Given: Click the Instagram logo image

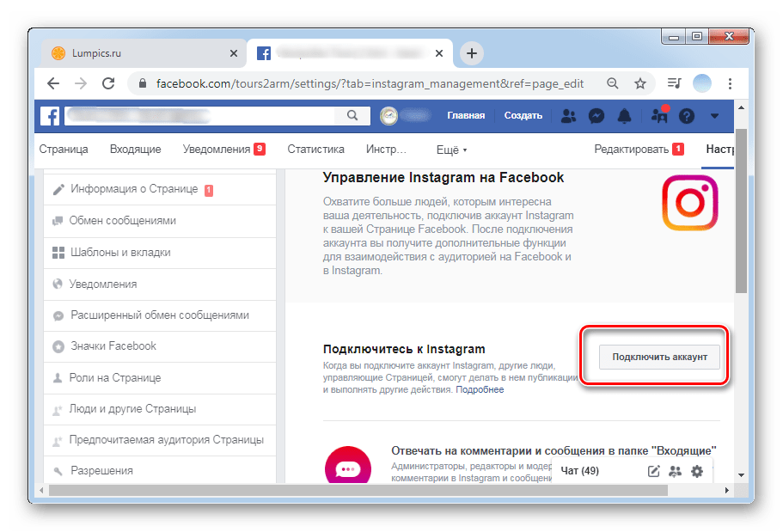Looking at the screenshot, I should (x=689, y=202).
